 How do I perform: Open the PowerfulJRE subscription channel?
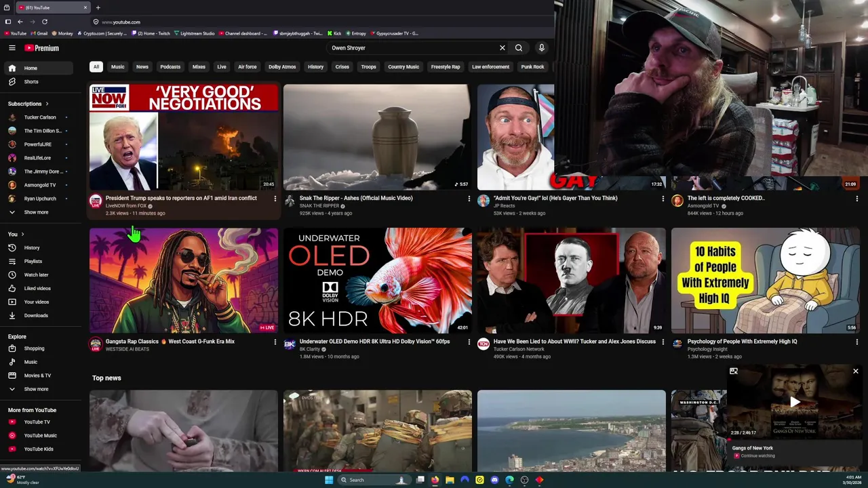coord(38,144)
